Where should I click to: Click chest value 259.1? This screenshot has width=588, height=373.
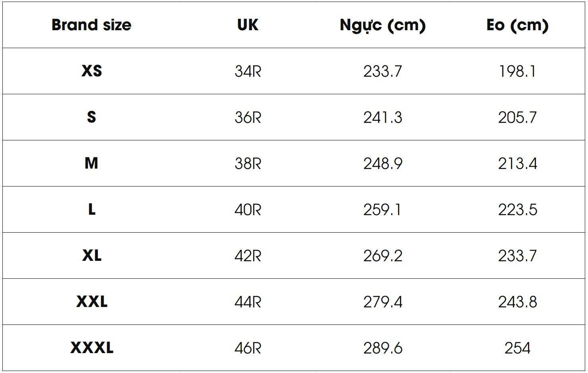pos(382,210)
